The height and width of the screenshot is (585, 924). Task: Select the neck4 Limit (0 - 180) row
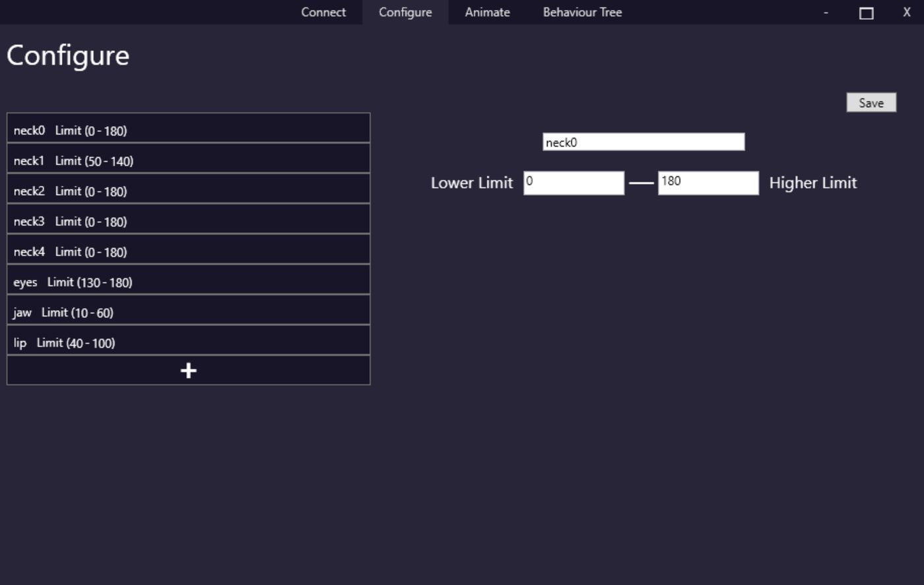[189, 249]
